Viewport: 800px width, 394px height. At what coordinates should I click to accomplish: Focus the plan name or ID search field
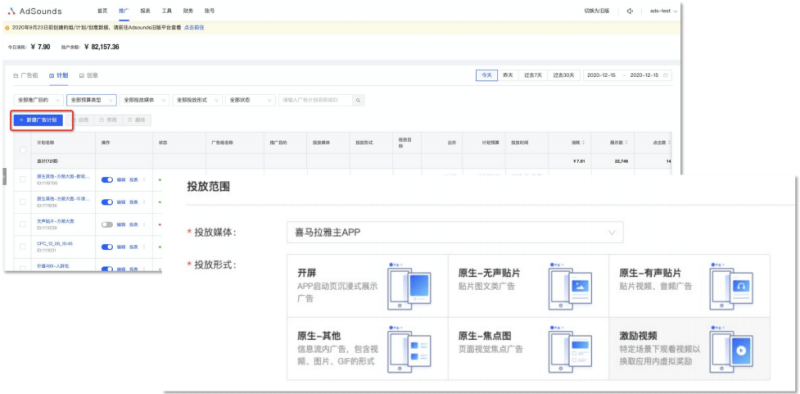pos(316,100)
